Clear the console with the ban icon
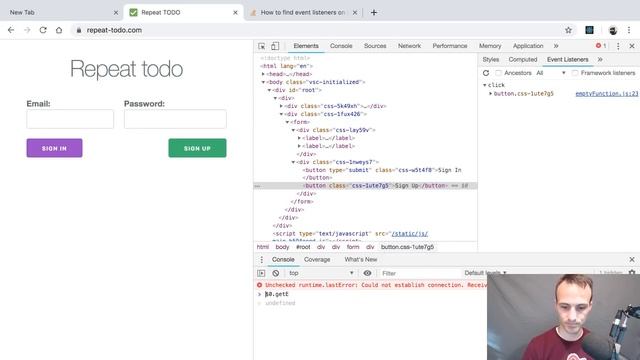640x360 pixels. [276, 273]
